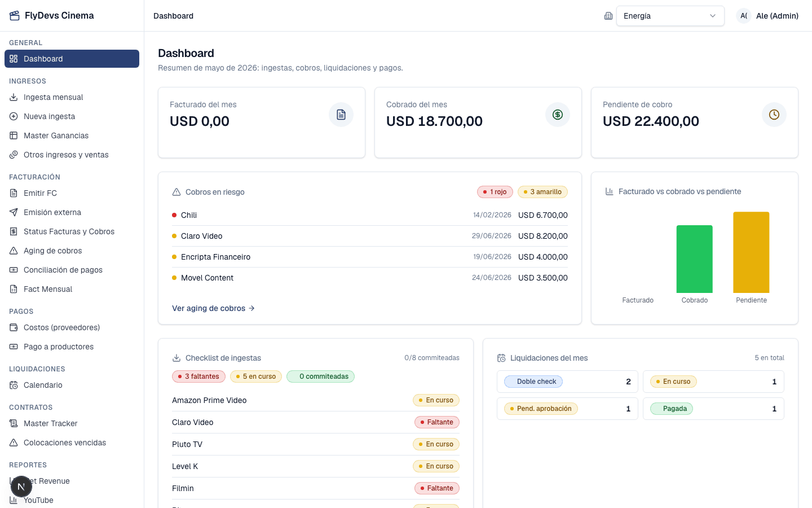812x508 pixels.
Task: Click the bar chart icon beside Facturado vs cobrado
Action: [610, 191]
